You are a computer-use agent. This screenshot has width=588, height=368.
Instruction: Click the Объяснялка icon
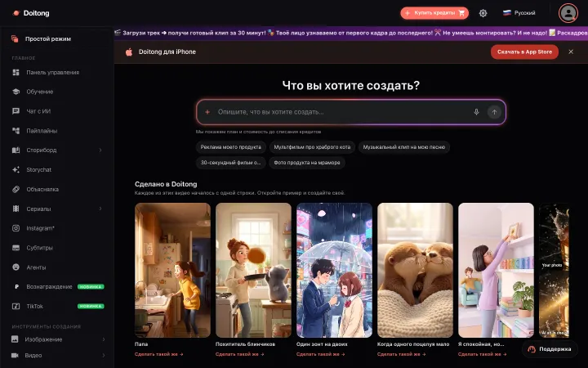pyautogui.click(x=16, y=189)
